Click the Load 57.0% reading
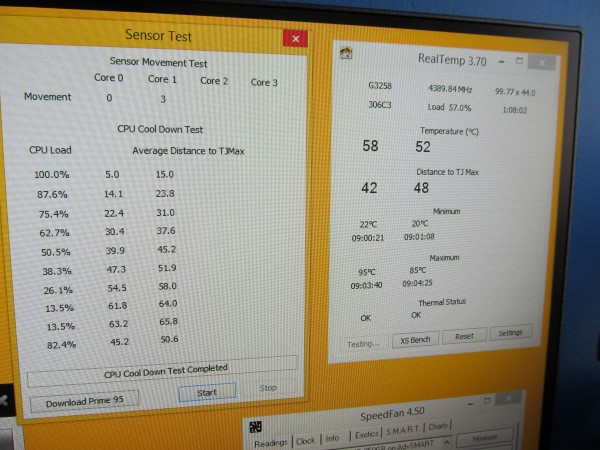The image size is (600, 450). [x=449, y=108]
